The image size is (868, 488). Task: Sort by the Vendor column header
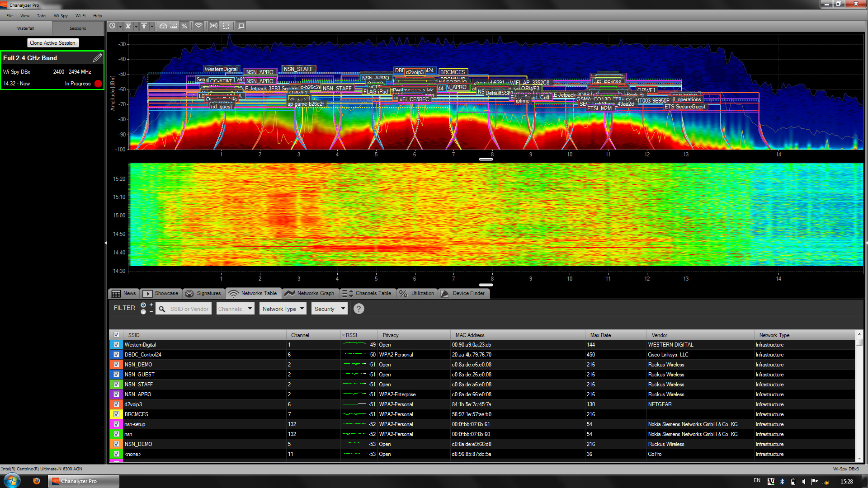pyautogui.click(x=700, y=335)
